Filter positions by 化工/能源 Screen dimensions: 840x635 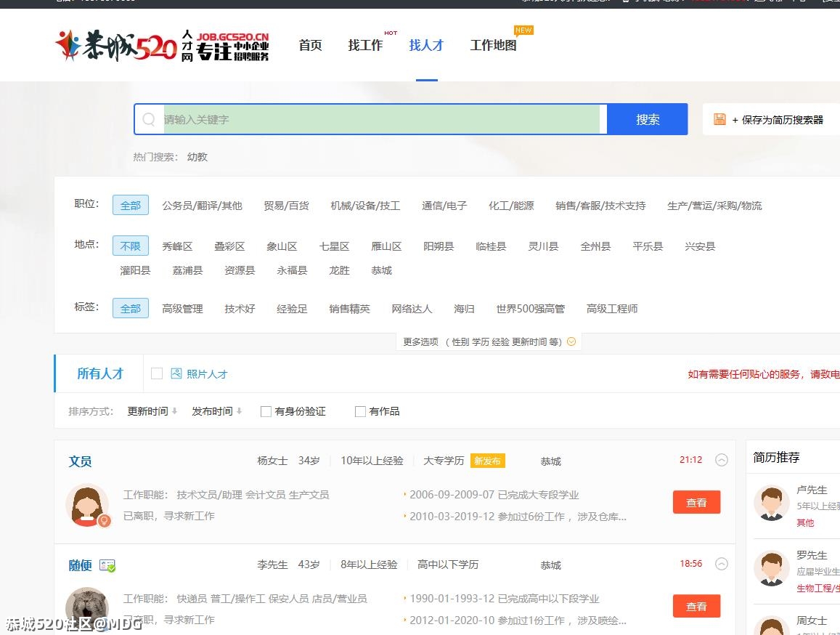point(511,206)
